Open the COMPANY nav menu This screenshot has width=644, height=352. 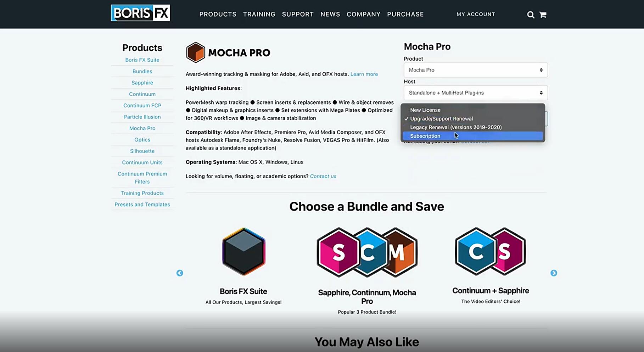[x=363, y=14]
